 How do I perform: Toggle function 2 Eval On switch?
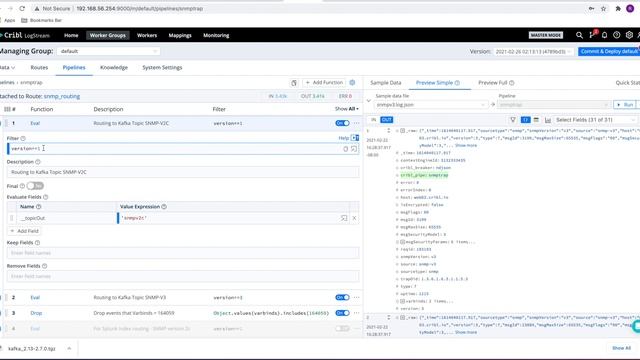click(x=342, y=298)
